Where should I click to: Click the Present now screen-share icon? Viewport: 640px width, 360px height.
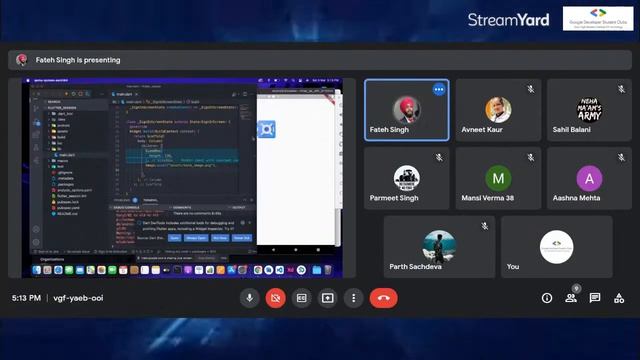(x=328, y=298)
